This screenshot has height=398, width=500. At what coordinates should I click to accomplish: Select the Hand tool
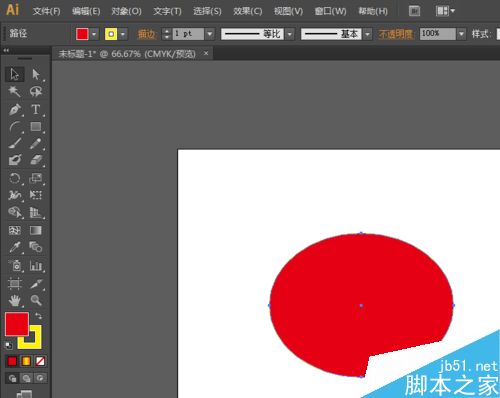pyautogui.click(x=15, y=301)
